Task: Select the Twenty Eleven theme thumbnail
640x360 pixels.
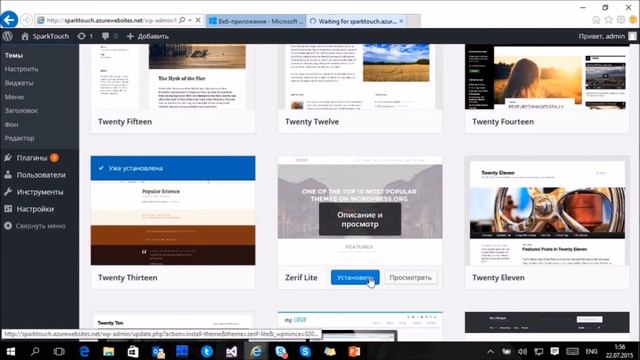Action: click(547, 211)
